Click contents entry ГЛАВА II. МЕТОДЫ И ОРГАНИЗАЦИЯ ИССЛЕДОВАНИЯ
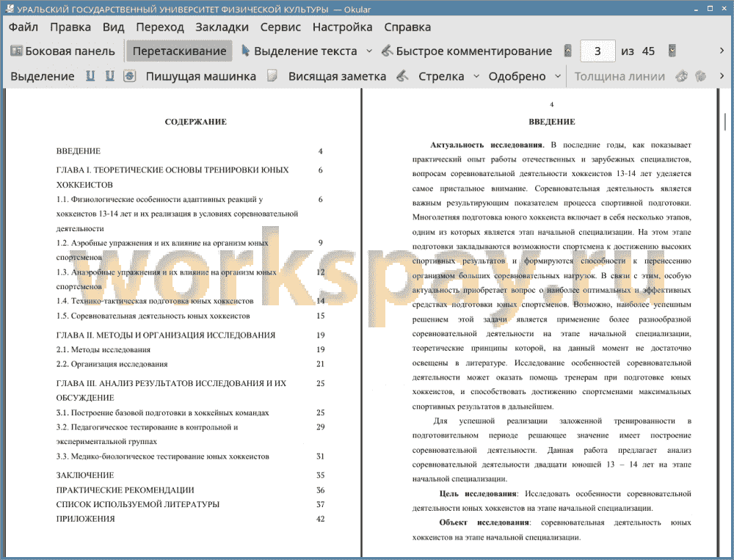 click(166, 335)
